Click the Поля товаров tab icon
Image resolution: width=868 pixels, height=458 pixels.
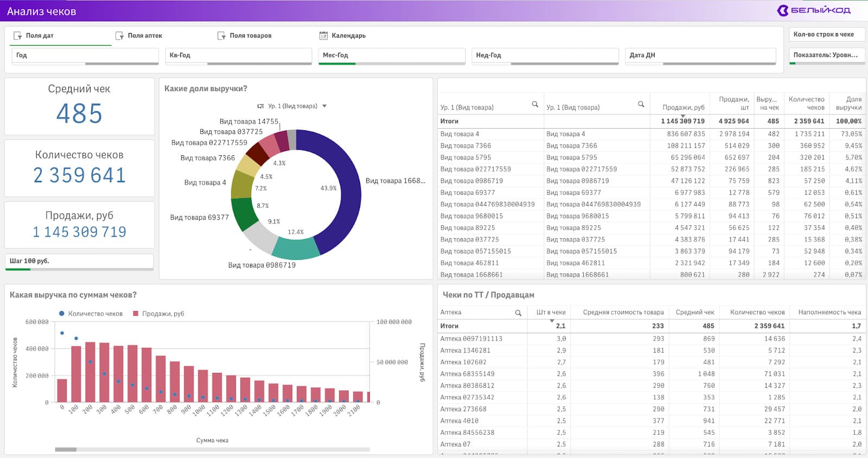(x=221, y=36)
